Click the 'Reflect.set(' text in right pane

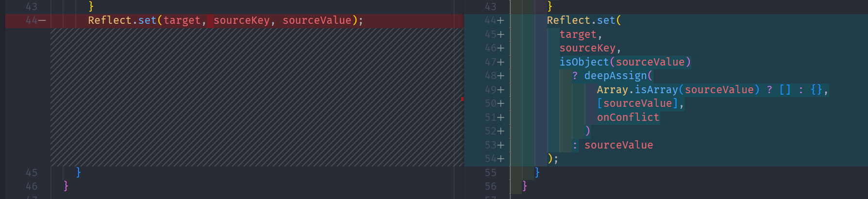[584, 20]
